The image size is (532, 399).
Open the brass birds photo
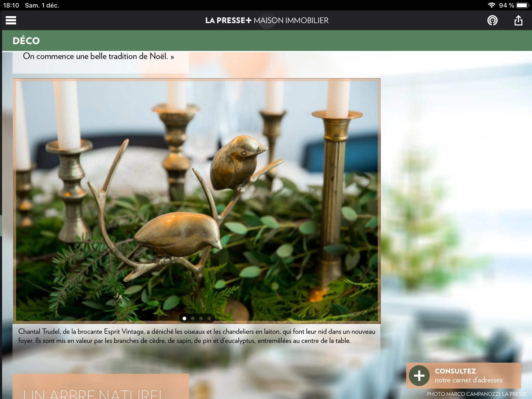pyautogui.click(x=197, y=201)
